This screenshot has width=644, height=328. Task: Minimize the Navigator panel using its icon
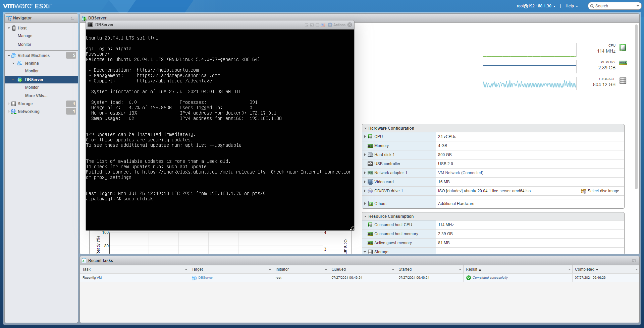[72, 18]
